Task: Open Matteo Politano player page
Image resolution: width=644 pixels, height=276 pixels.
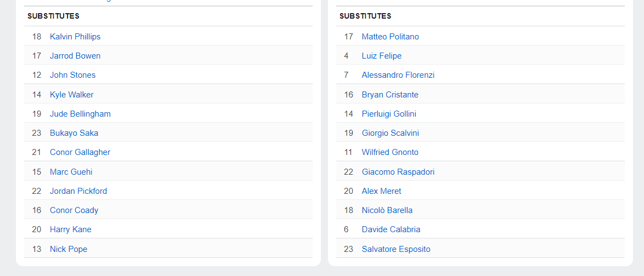Action: point(390,37)
